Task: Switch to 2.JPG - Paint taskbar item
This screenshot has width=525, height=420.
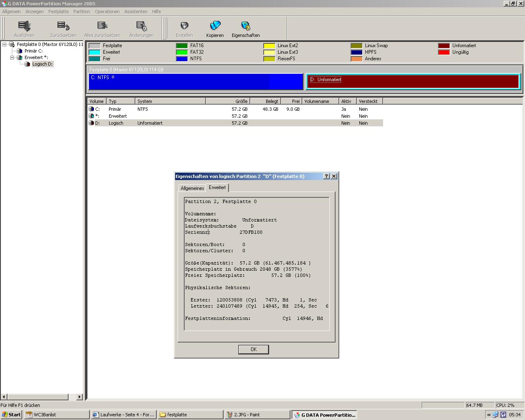Action: coord(258,415)
